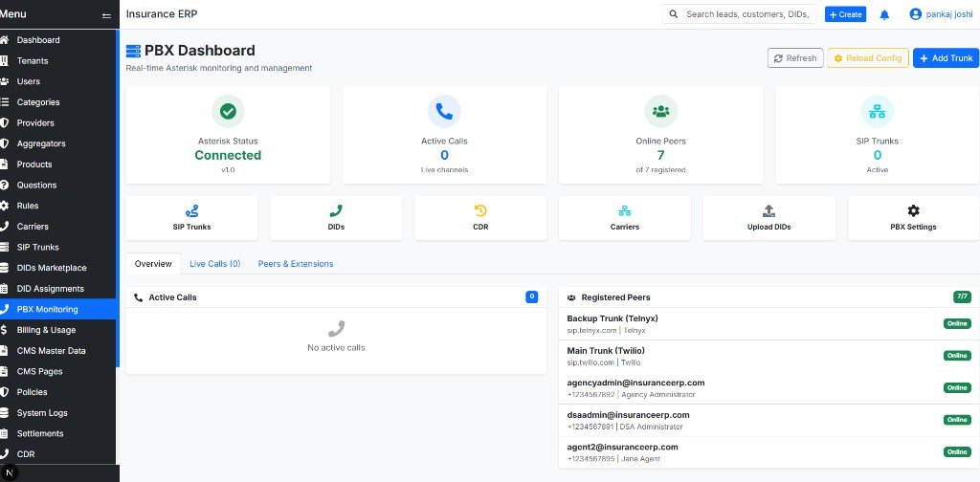Click the CDR phone icon in sidebar
The image size is (980, 482).
(x=4, y=454)
